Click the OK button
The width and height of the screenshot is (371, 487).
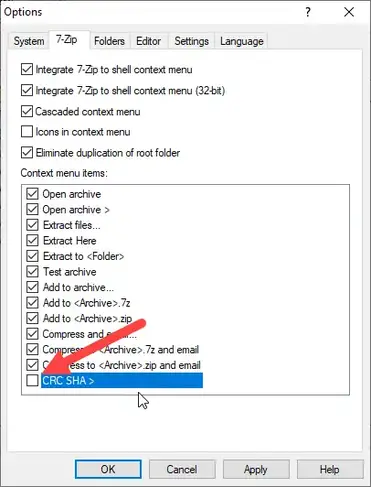click(x=108, y=469)
